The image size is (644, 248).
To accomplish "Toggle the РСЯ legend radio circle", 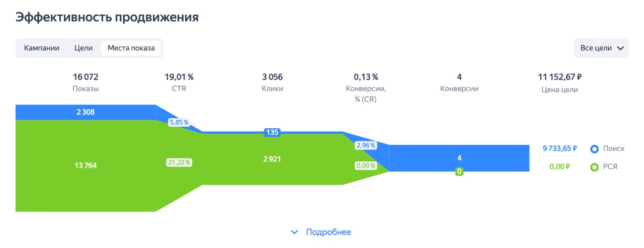I will click(595, 167).
